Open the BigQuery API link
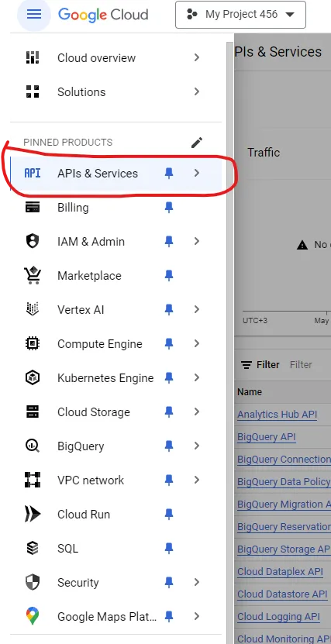331x644 pixels. click(267, 437)
